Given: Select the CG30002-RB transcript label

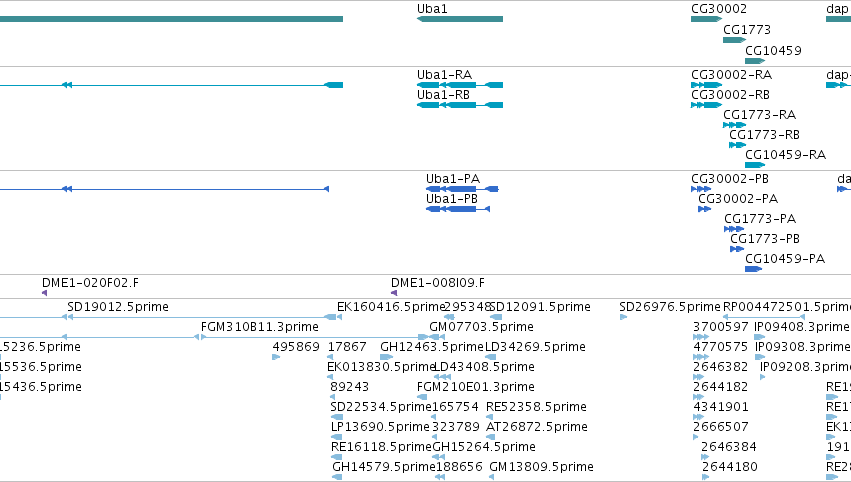Looking at the screenshot, I should 730,94.
